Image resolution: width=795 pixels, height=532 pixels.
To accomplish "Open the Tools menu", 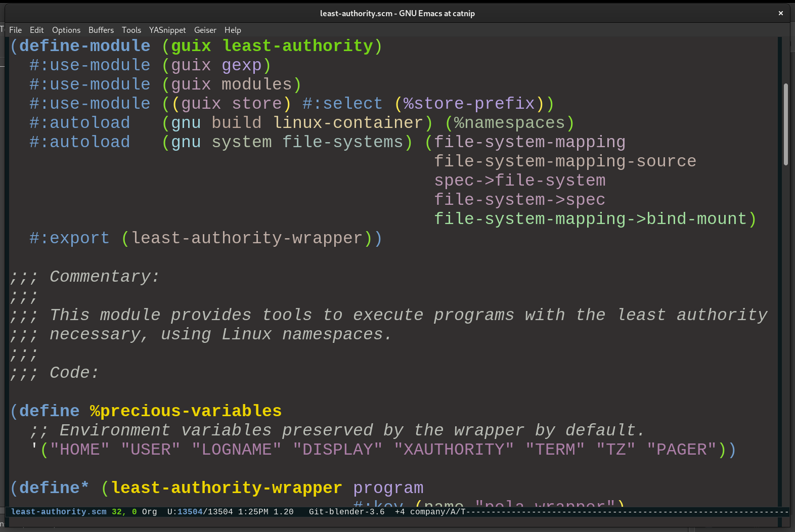I will pos(131,30).
